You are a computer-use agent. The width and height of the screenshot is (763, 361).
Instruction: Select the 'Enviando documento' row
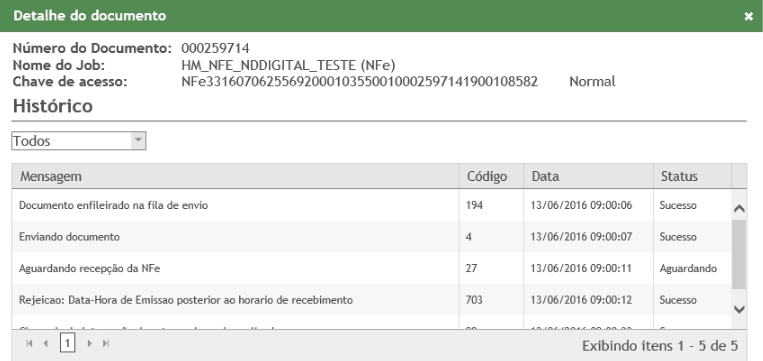click(371, 237)
